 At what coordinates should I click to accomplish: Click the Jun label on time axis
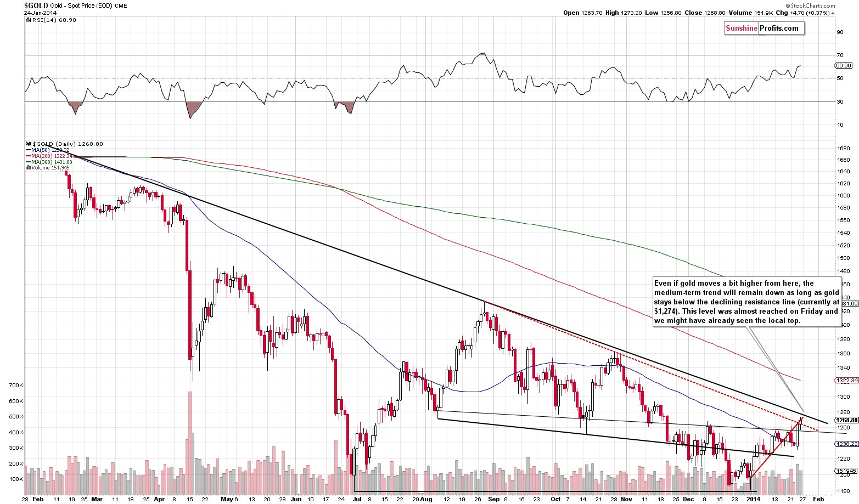click(296, 500)
